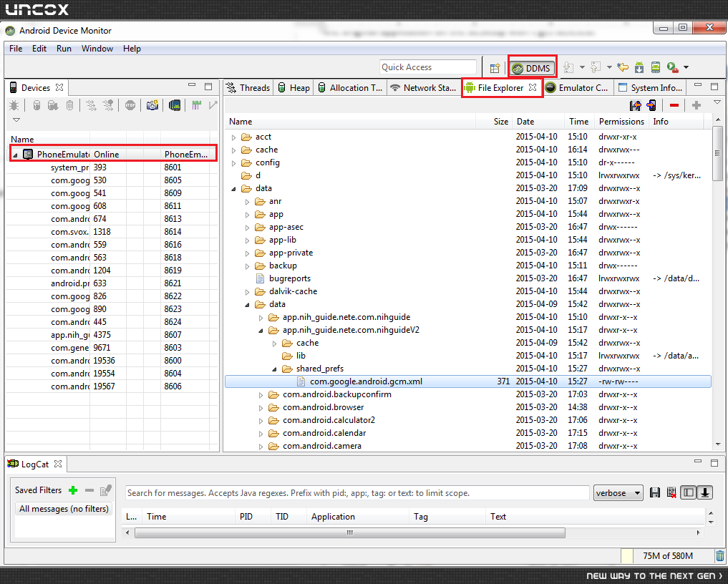Viewport: 728px width, 584px height.
Task: Click the Update Threads icon
Action: pyautogui.click(x=92, y=105)
